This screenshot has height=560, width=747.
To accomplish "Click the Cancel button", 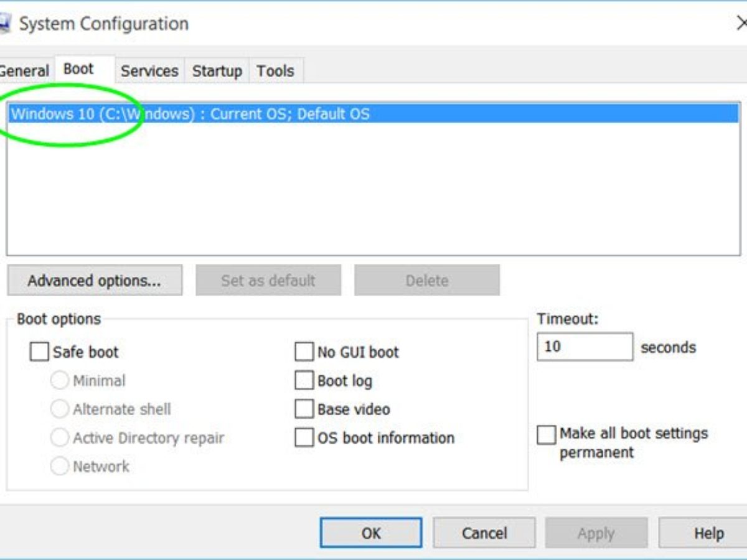I will pos(484,533).
